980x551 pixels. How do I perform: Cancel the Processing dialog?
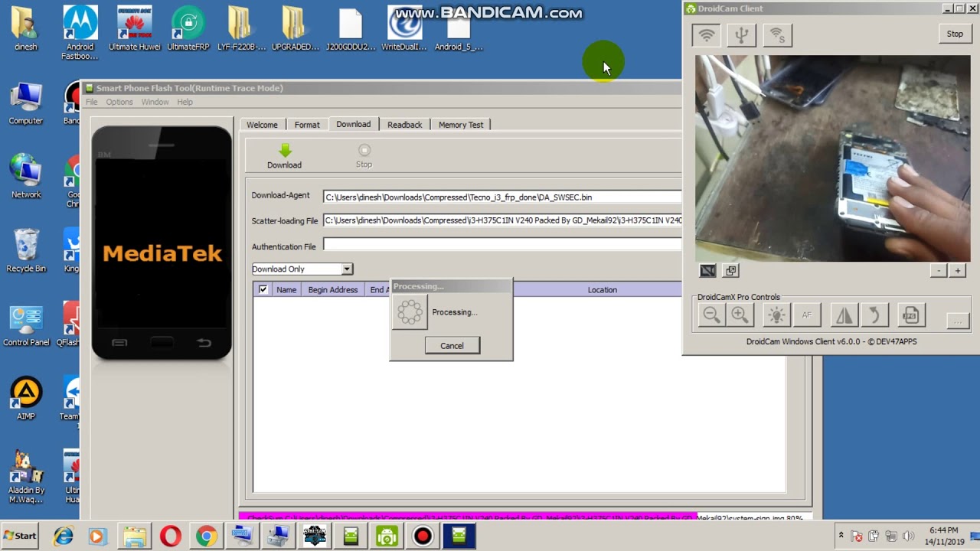click(452, 345)
